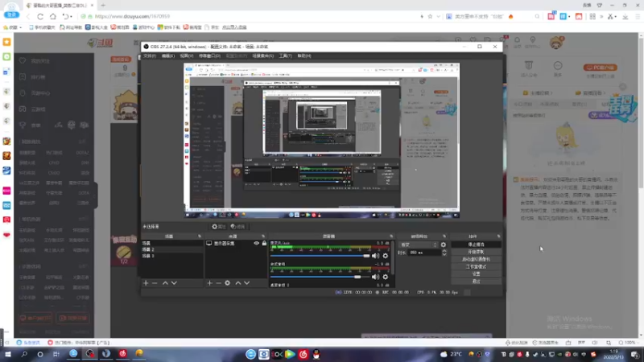Detach the Controls dock using its header icon
Viewport: 644px width, 362px height.
pyautogui.click(x=498, y=237)
